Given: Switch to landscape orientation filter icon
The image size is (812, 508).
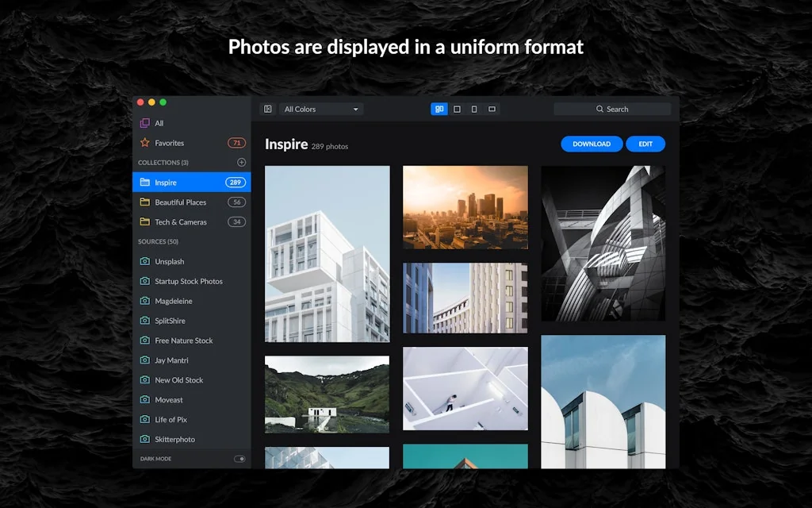Looking at the screenshot, I should (x=492, y=110).
